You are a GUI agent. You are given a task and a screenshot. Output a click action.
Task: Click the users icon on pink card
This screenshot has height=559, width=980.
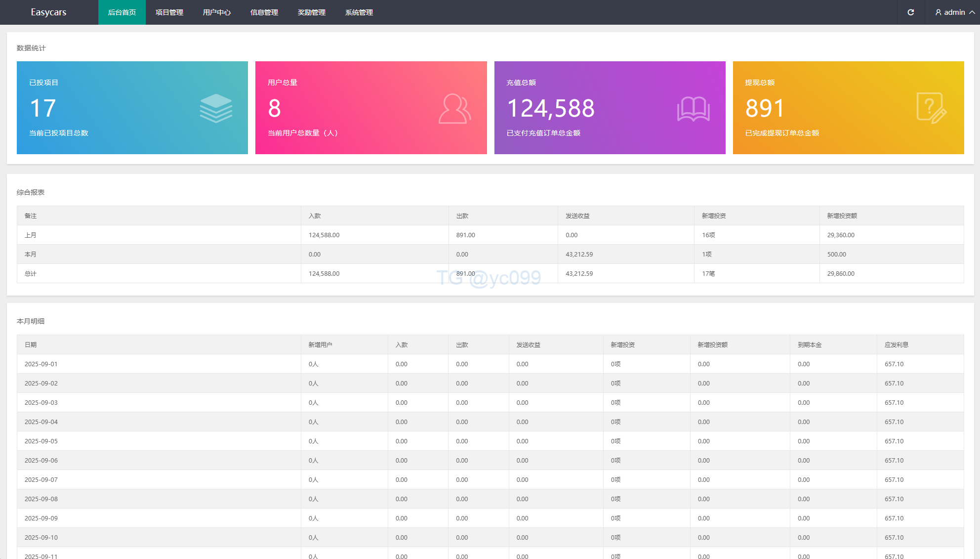click(454, 108)
